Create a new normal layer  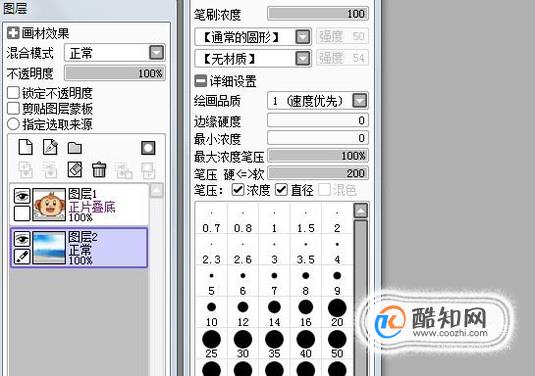coord(26,148)
